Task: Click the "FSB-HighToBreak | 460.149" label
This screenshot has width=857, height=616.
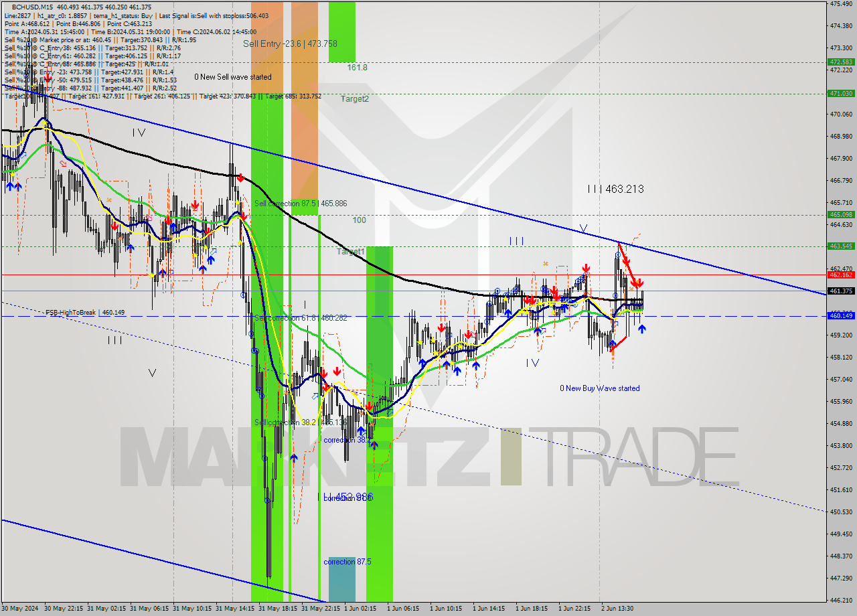Action: coord(85,313)
